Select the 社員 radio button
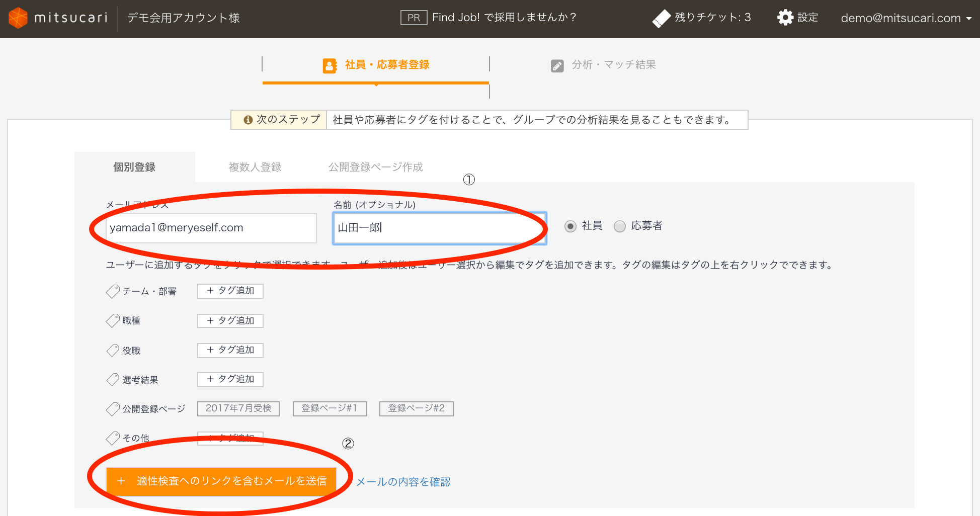980x516 pixels. (x=570, y=226)
